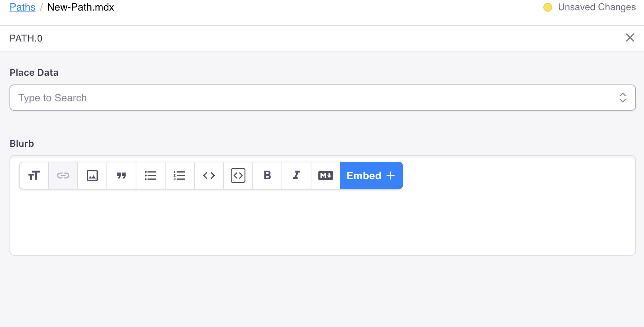The height and width of the screenshot is (327, 644).
Task: Close the PATH.0 panel
Action: pyautogui.click(x=630, y=38)
